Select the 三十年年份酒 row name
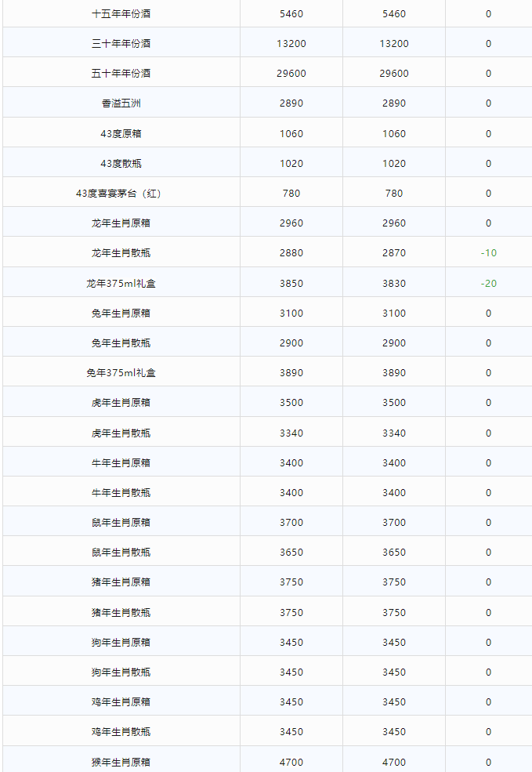 [x=121, y=43]
